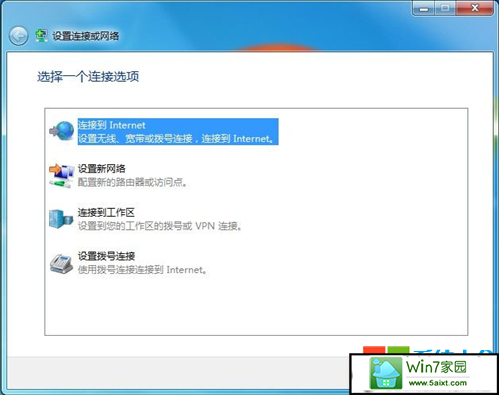
Task: Minimize the wizard window
Action: coord(424,8)
